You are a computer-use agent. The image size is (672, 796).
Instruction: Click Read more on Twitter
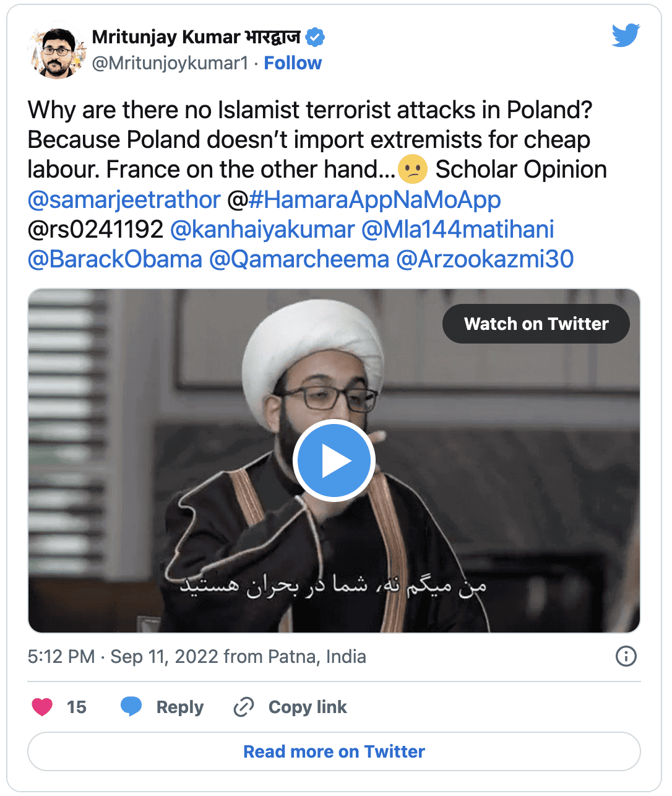(334, 751)
